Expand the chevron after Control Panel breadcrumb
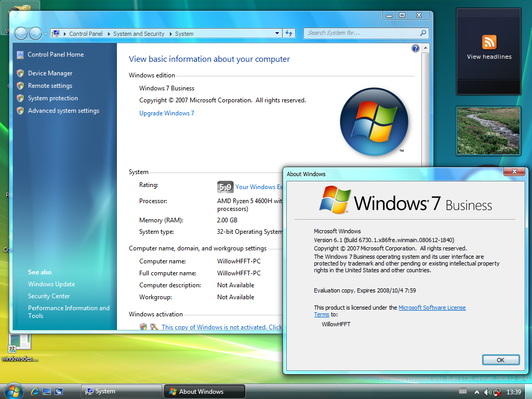Screen dimensions: 532x399 [109, 34]
